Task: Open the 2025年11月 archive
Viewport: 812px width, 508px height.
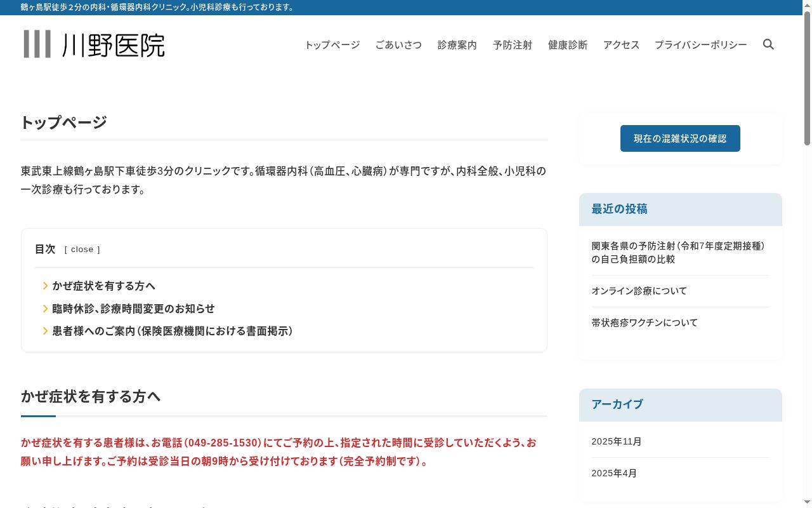Action: [617, 441]
